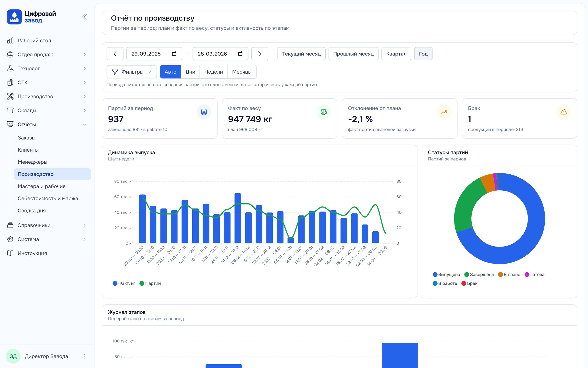Click the trend icon on Отклонение от плана card
The image size is (588, 368).
(444, 112)
